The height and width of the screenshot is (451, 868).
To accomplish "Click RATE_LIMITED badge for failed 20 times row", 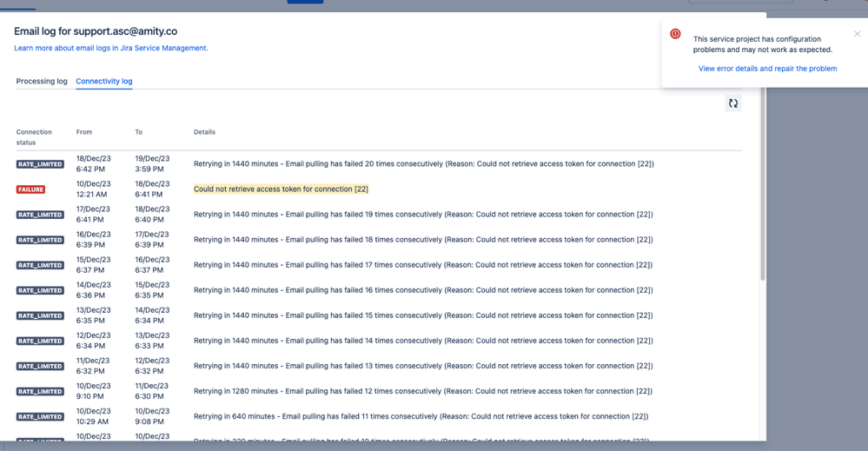I will click(40, 164).
